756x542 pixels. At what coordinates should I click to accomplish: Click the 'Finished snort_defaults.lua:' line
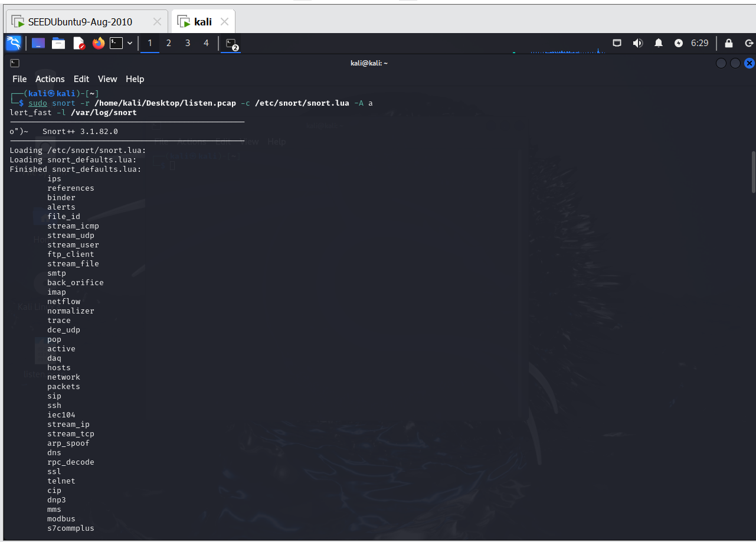point(76,169)
